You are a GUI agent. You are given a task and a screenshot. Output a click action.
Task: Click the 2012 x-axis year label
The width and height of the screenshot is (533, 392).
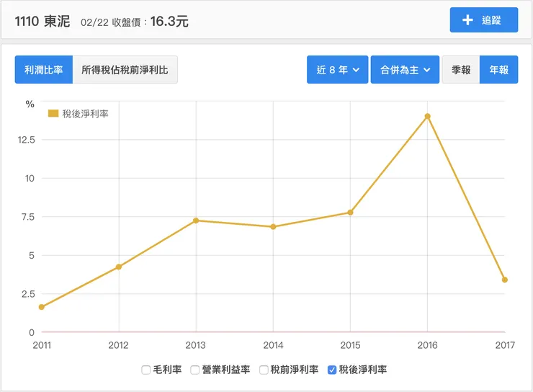tap(119, 345)
